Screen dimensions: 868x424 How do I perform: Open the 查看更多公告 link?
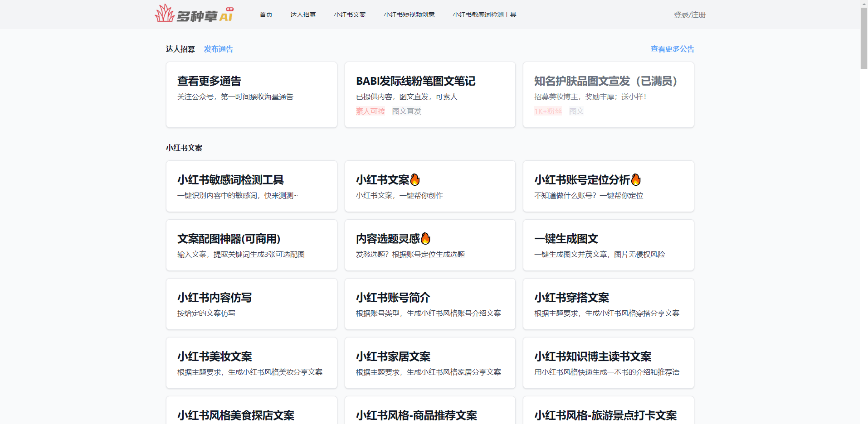point(672,49)
